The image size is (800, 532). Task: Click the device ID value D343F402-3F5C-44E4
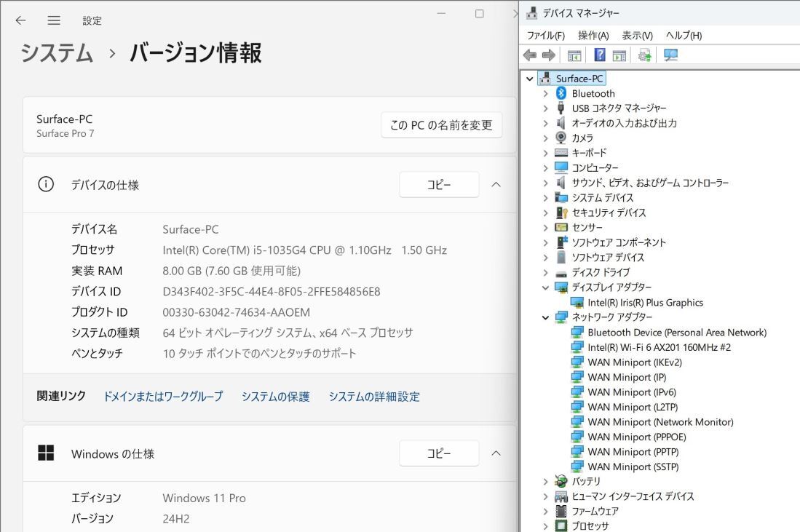[x=272, y=292]
